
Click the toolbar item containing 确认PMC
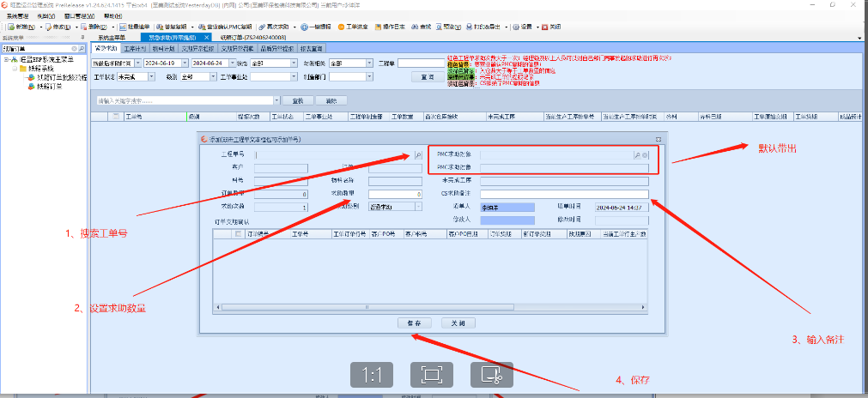click(x=225, y=27)
